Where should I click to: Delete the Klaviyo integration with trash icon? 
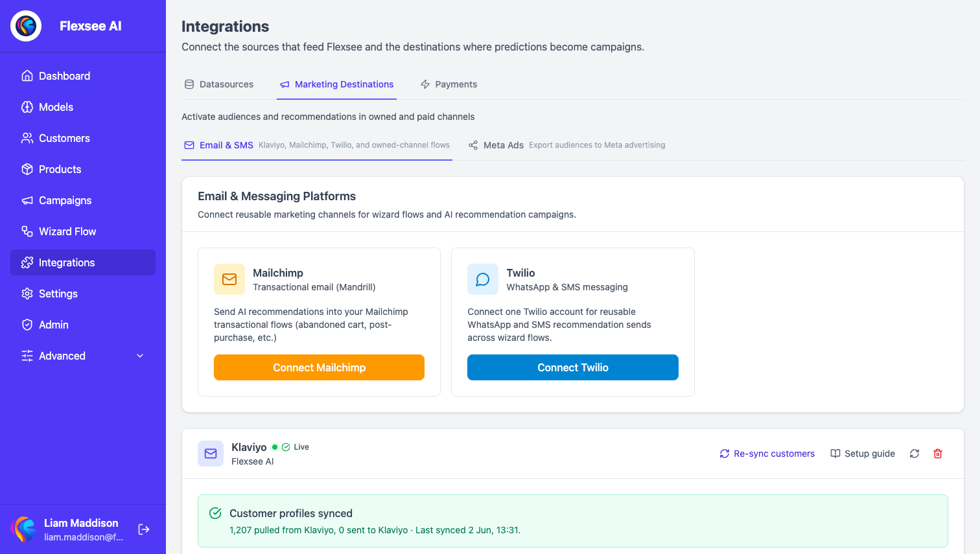(x=938, y=454)
